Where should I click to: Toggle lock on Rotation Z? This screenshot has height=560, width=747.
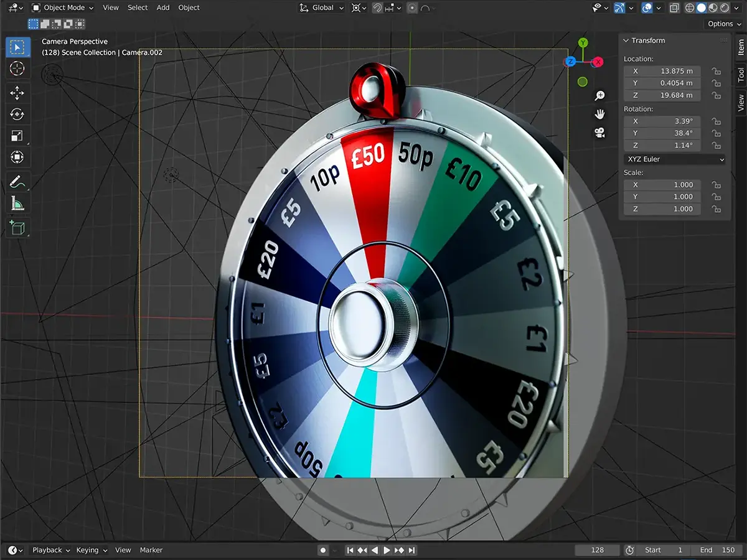click(716, 146)
